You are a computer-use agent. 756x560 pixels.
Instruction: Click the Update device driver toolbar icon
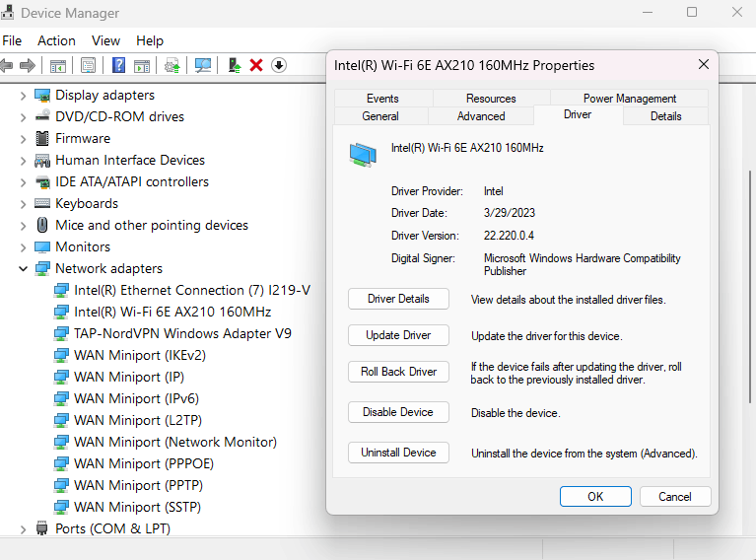(172, 65)
